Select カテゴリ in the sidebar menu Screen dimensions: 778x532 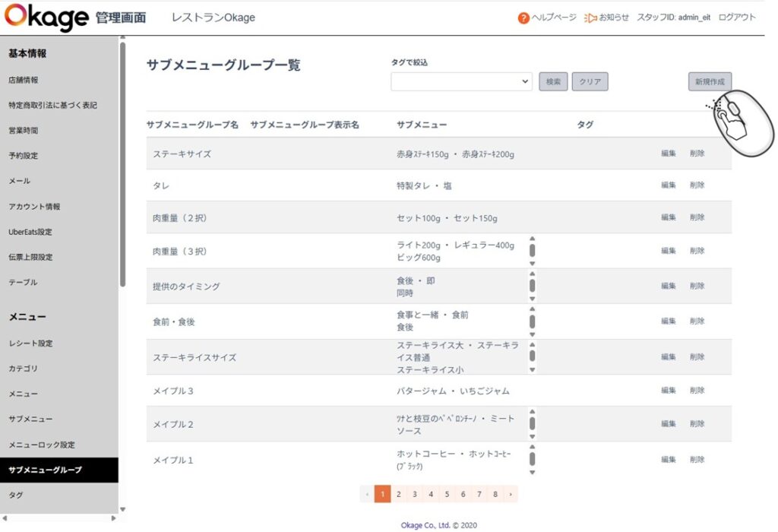(24, 369)
